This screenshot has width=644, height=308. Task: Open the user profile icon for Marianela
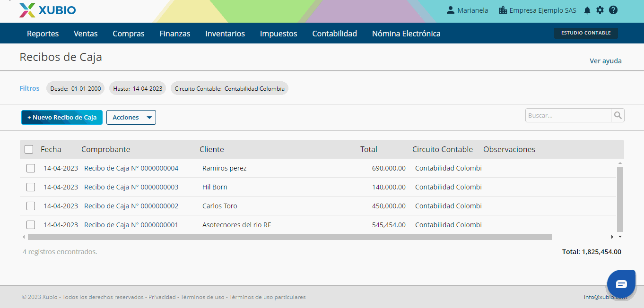[x=450, y=10]
